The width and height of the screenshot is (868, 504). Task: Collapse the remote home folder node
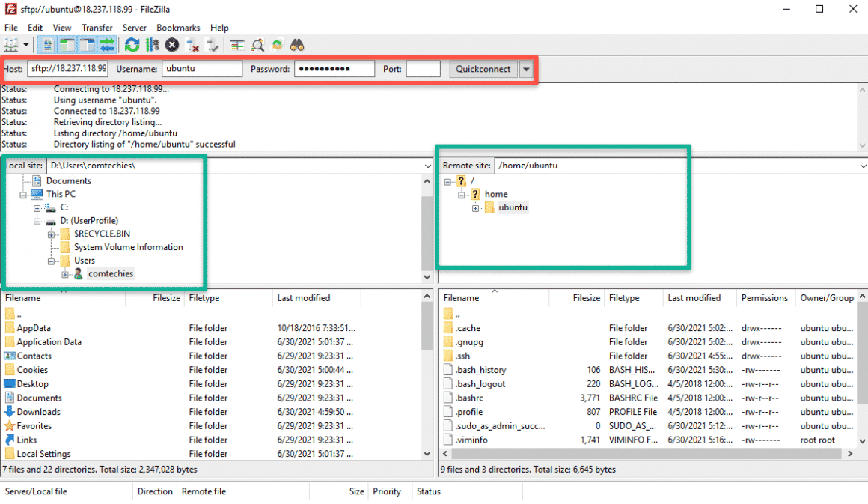coord(461,195)
